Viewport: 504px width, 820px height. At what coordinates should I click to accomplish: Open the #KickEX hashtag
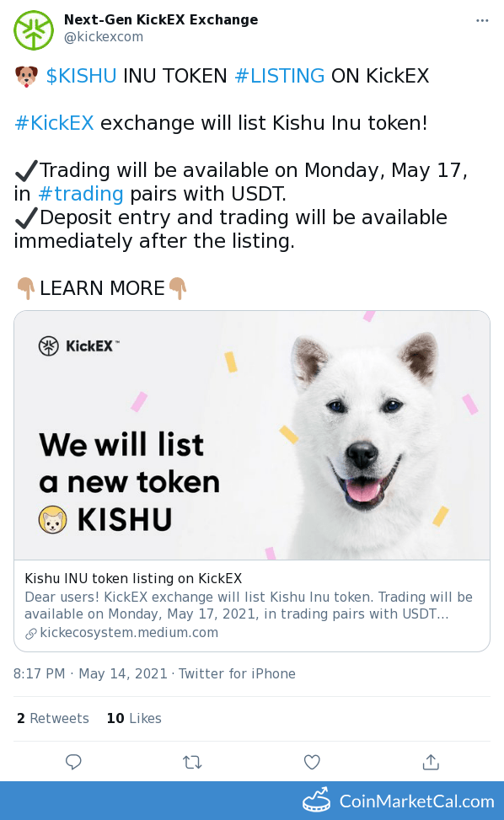pos(54,123)
